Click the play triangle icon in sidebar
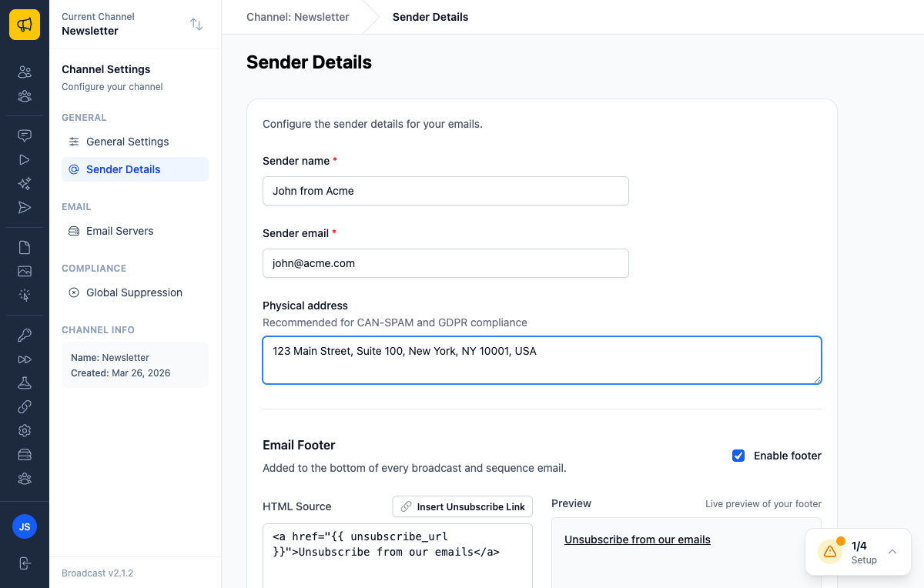 [25, 160]
